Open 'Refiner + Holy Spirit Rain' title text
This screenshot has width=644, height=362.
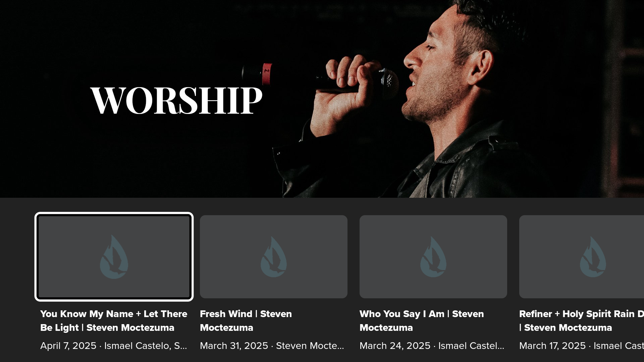pos(582,321)
